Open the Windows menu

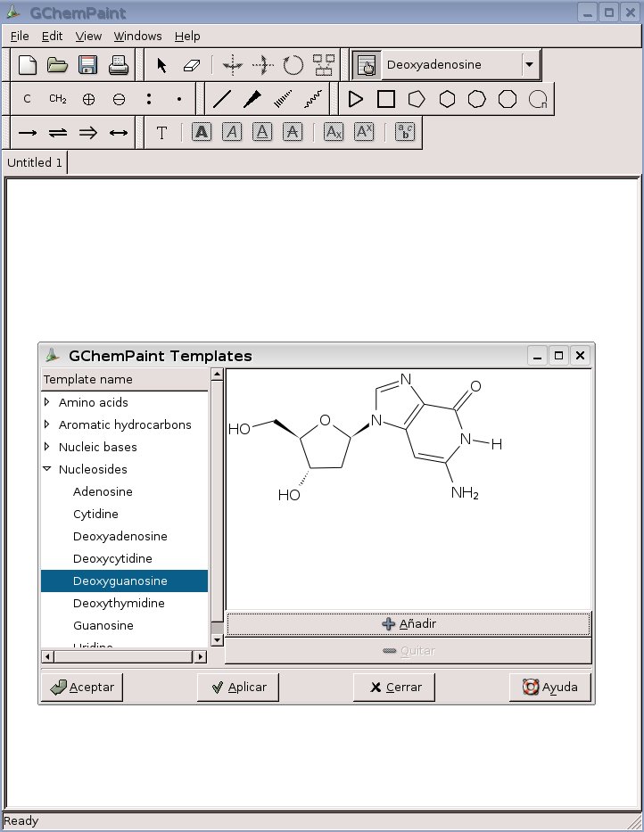[x=137, y=37]
